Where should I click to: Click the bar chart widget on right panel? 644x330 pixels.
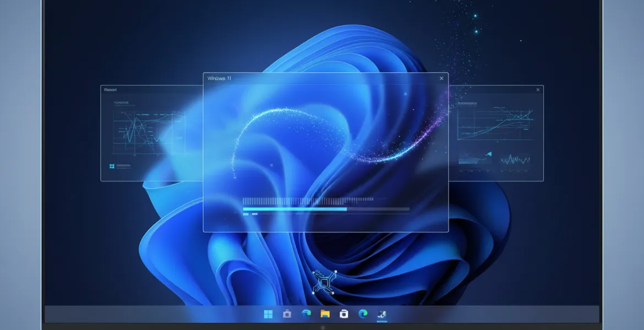tap(469, 161)
